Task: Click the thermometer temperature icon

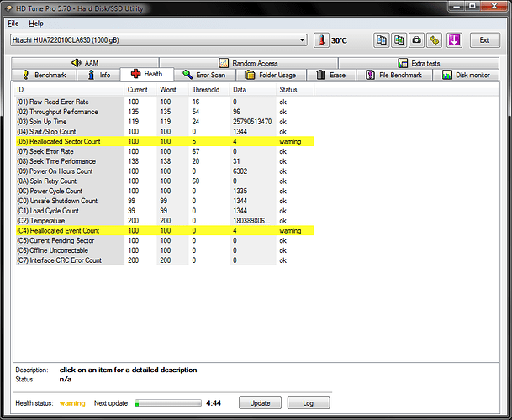Action: [321, 40]
